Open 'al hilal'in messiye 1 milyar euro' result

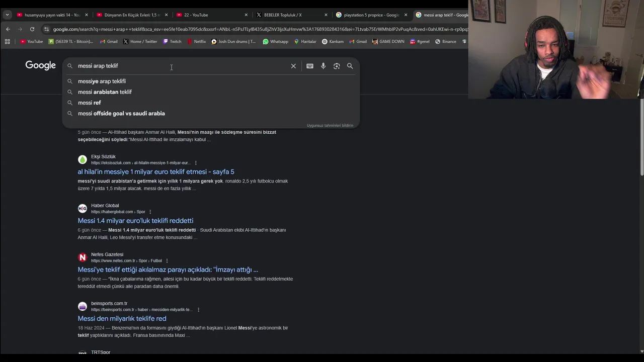(156, 171)
